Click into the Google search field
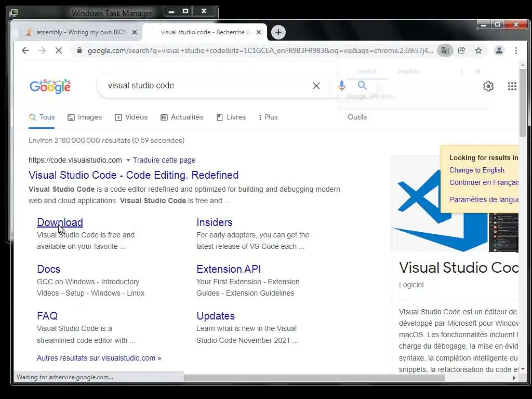Screen dimensions: 532x399 point(207,86)
